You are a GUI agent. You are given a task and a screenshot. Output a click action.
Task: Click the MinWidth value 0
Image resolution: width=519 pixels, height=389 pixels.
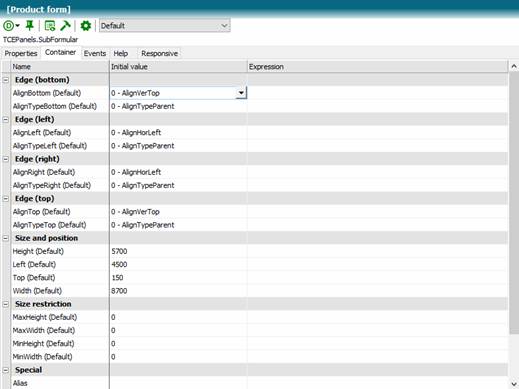click(113, 357)
